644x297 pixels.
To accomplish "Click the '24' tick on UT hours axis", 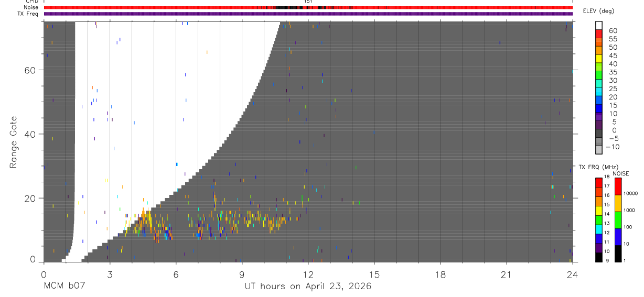I will point(573,274).
